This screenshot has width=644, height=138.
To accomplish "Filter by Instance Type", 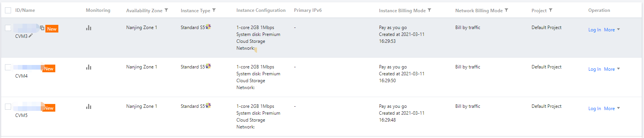I will [214, 10].
